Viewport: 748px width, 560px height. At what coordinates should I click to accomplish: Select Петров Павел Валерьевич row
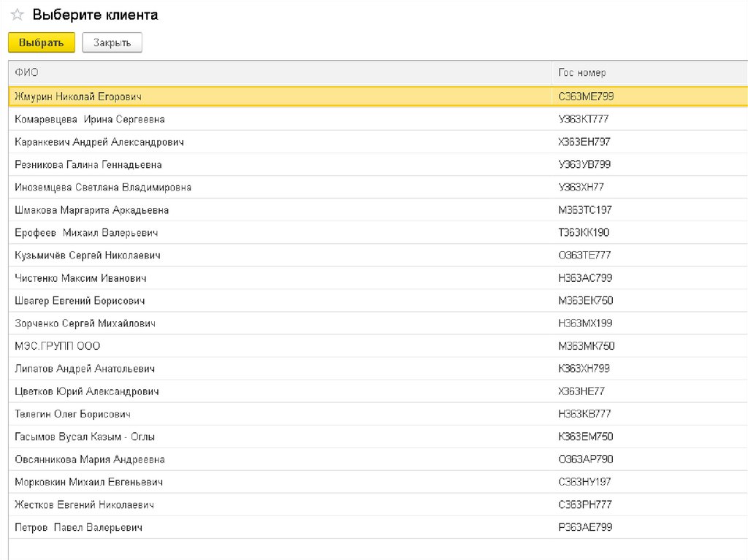coord(78,527)
